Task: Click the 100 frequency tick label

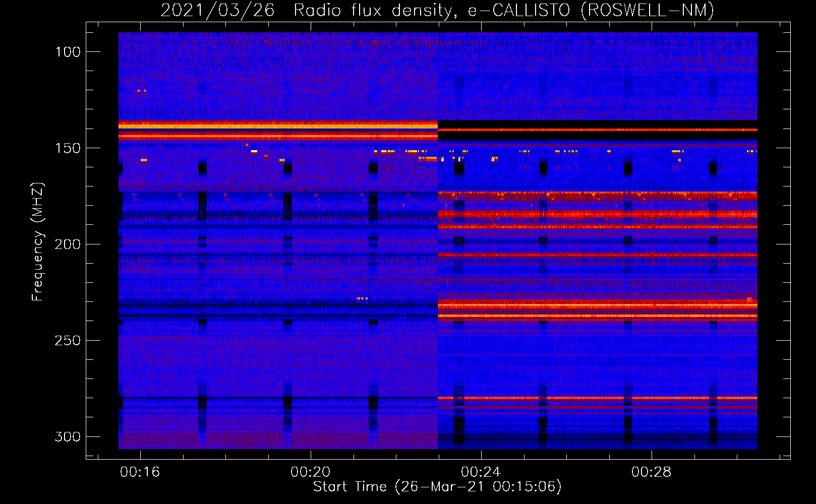Action: point(68,52)
